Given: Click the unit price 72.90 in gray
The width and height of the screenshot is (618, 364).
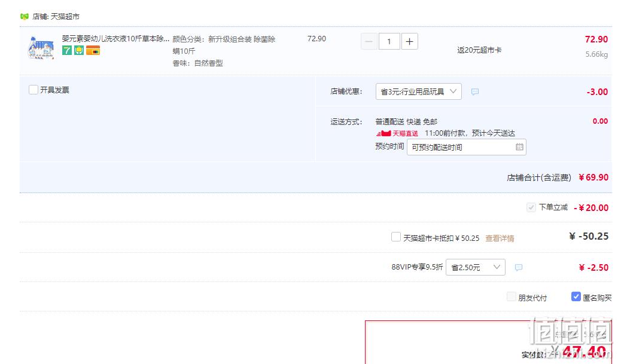Looking at the screenshot, I should [x=317, y=39].
